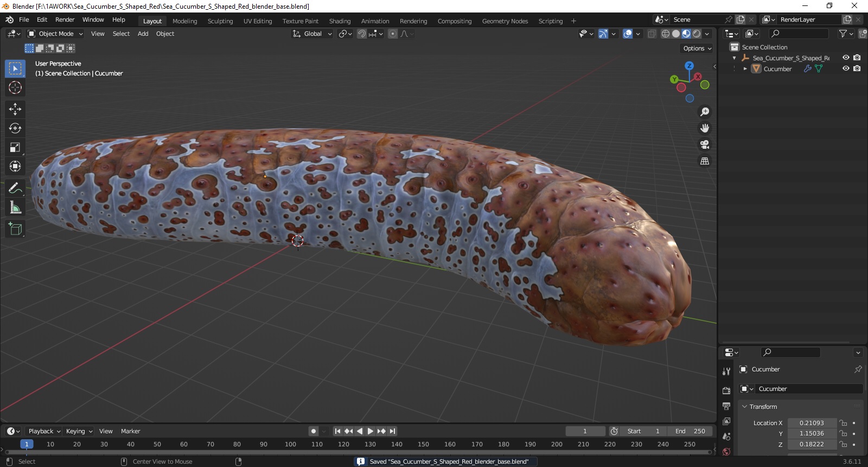Open the Playback dropdown
The height and width of the screenshot is (467, 868).
pyautogui.click(x=44, y=431)
